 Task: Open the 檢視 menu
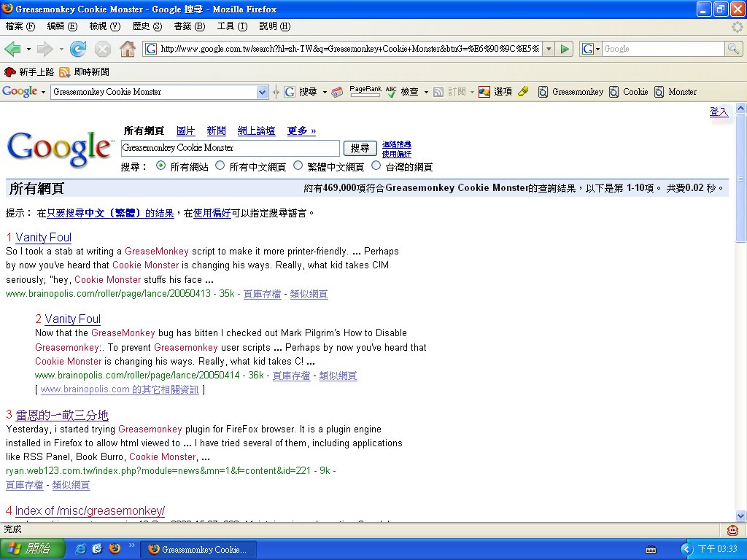(105, 26)
